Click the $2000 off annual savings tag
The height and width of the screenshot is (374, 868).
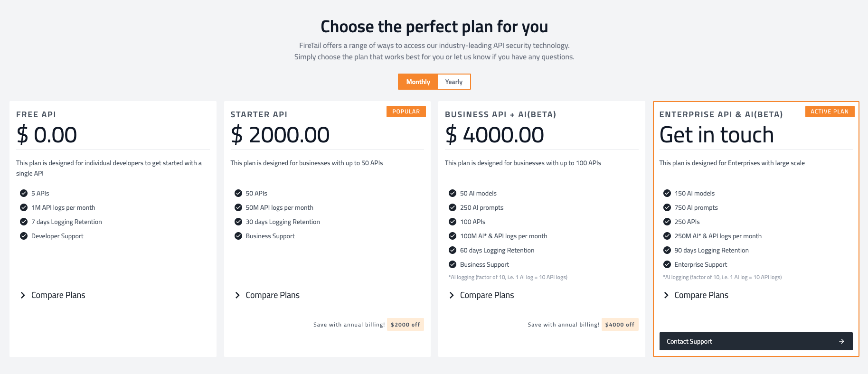(x=405, y=325)
